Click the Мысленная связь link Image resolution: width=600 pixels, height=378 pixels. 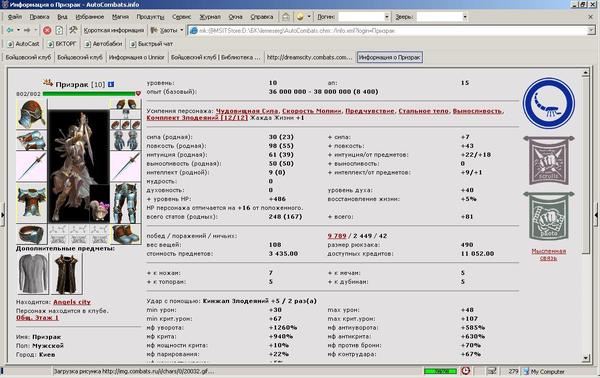549,254
